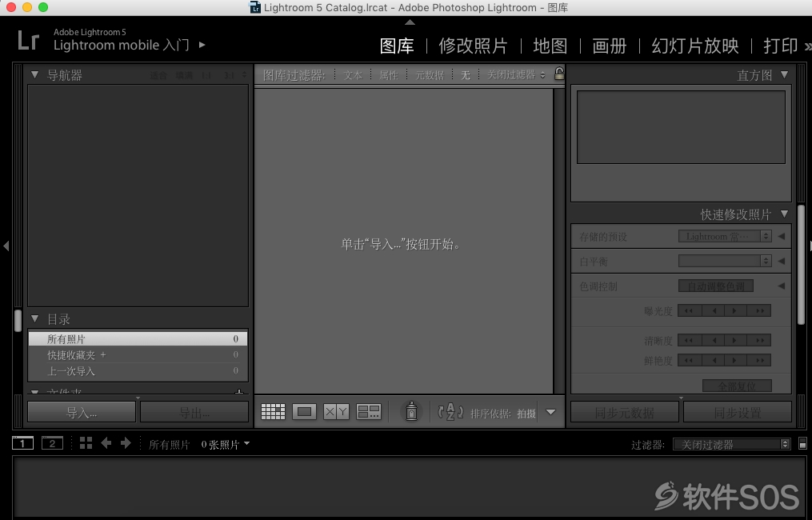Show the main window button numbered 1
812x520 pixels.
click(x=22, y=443)
